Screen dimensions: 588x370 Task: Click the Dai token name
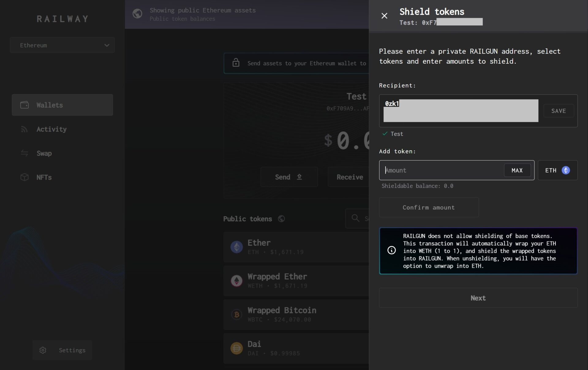(254, 344)
